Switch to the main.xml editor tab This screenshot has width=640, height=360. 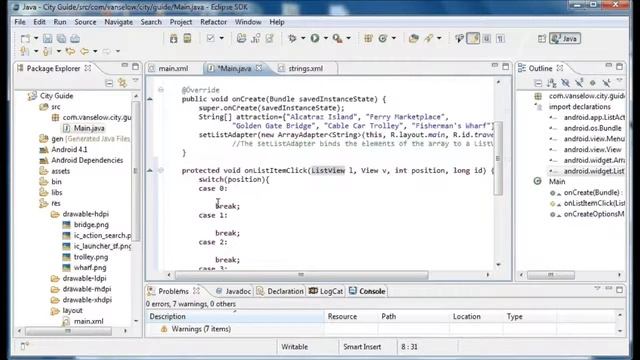(173, 68)
